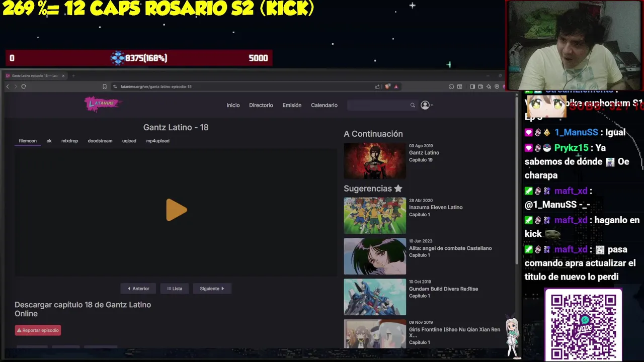The width and height of the screenshot is (644, 362).
Task: Open the Inazuma Eleven Latino title link
Action: pyautogui.click(x=436, y=207)
